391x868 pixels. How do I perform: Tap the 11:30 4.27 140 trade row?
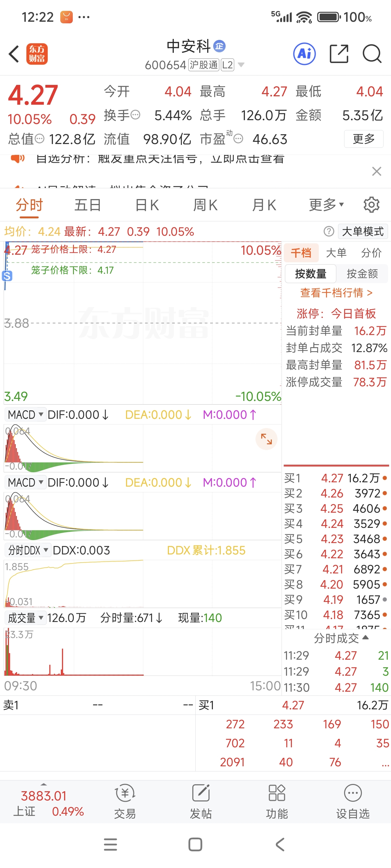[x=336, y=687]
